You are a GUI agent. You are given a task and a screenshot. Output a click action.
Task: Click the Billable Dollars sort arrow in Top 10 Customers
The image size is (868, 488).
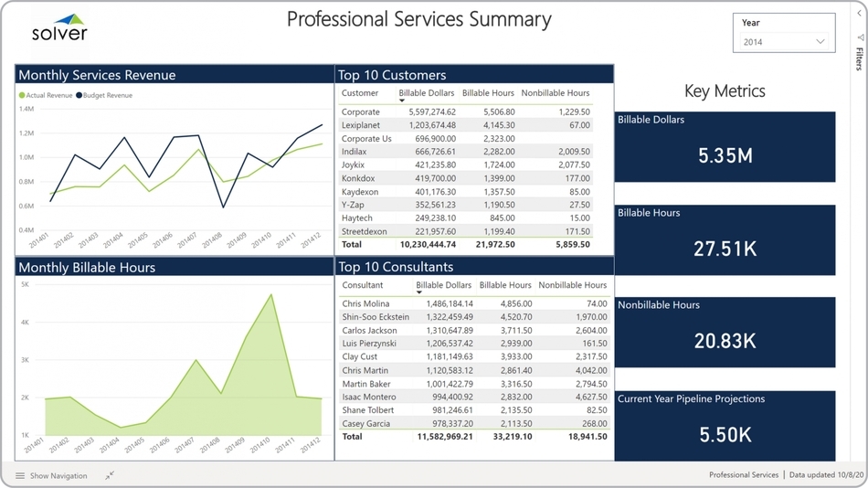coord(402,101)
